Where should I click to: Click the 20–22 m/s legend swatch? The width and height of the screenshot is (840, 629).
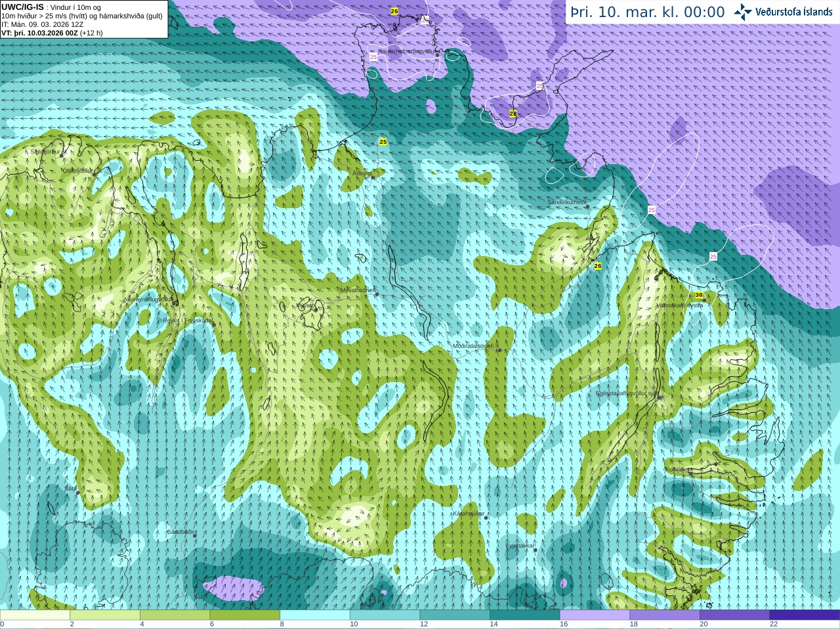pyautogui.click(x=735, y=615)
